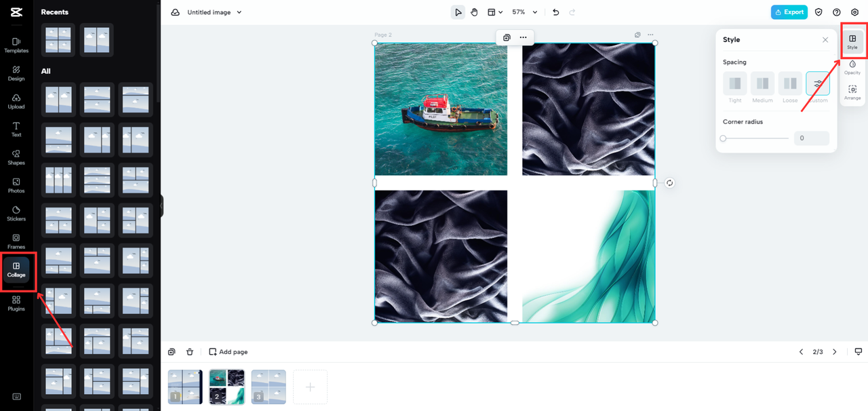Open the Collage sidebar panel
868x411 pixels.
pos(16,270)
